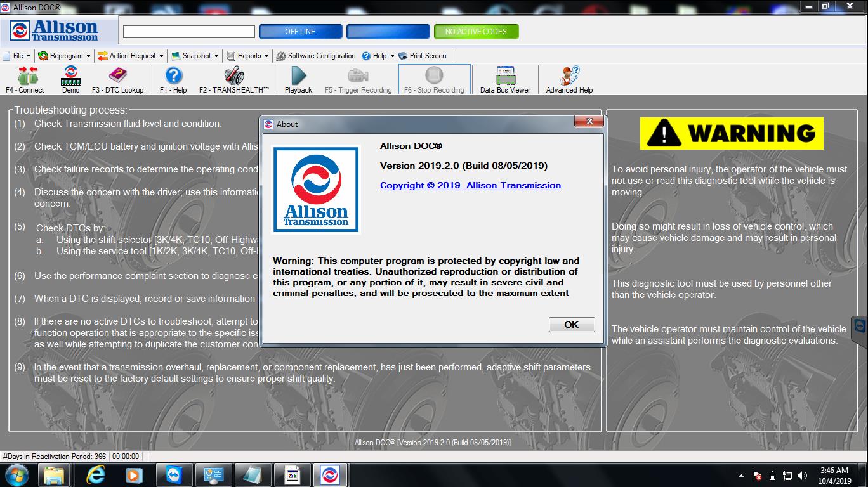Screen dimensions: 868x487
Task: Click the empty white field near logo
Action: (188, 31)
